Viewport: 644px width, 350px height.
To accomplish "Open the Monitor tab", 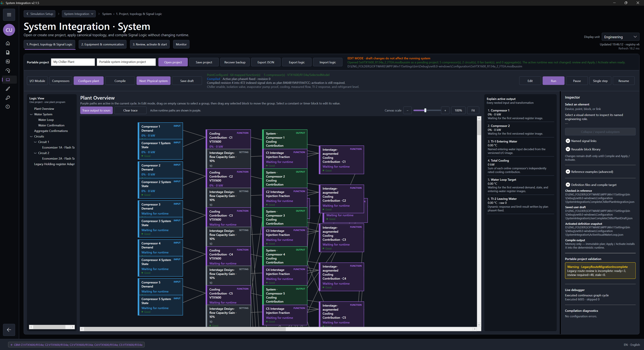I will click(x=181, y=44).
